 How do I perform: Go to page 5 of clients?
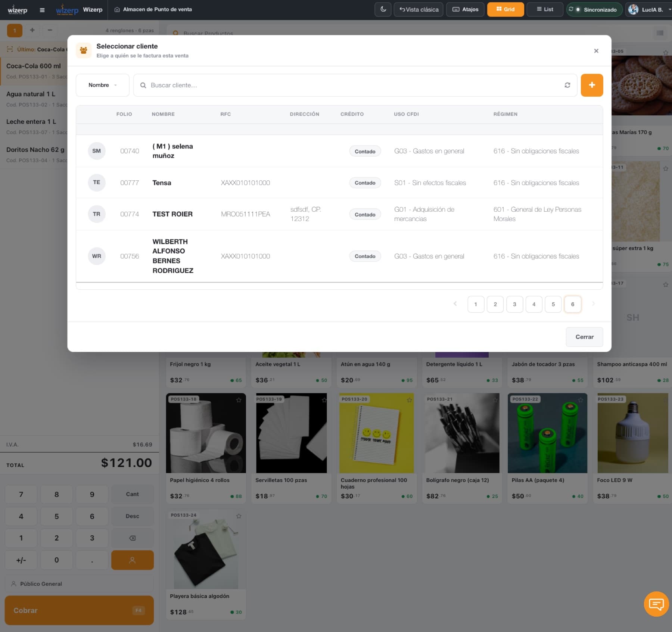pyautogui.click(x=553, y=304)
